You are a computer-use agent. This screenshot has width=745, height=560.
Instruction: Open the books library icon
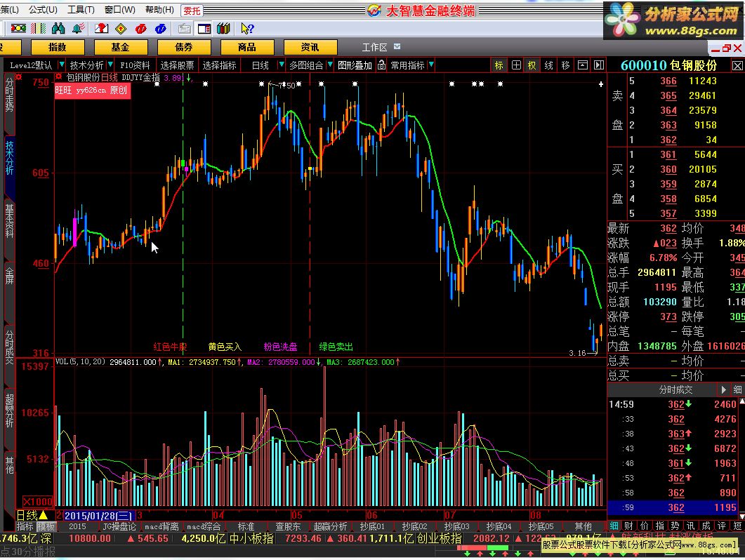(223, 29)
